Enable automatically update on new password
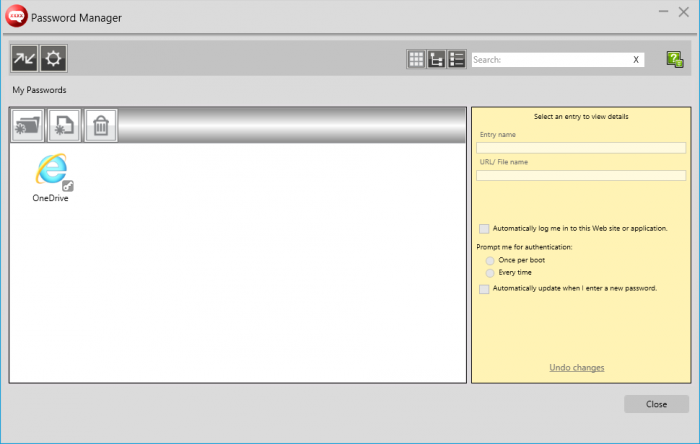 pos(485,288)
